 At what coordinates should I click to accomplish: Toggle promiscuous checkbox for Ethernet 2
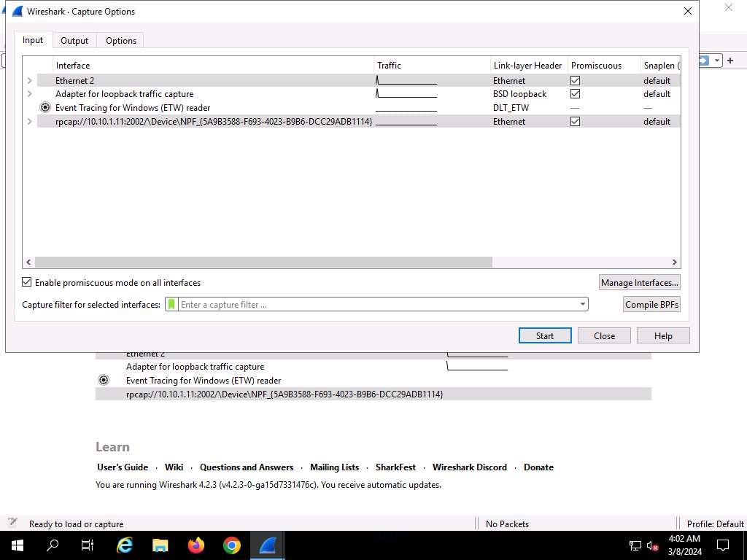pos(575,81)
